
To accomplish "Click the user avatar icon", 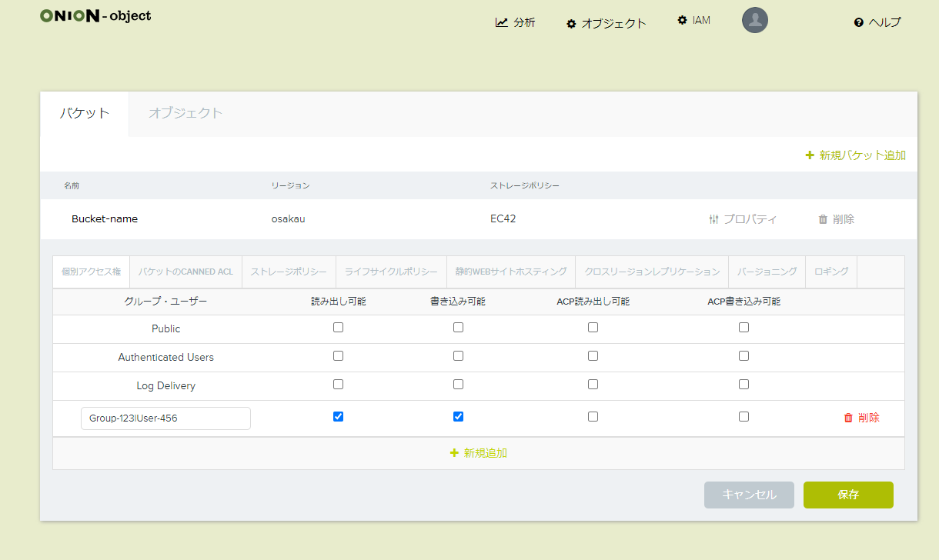I will click(754, 20).
